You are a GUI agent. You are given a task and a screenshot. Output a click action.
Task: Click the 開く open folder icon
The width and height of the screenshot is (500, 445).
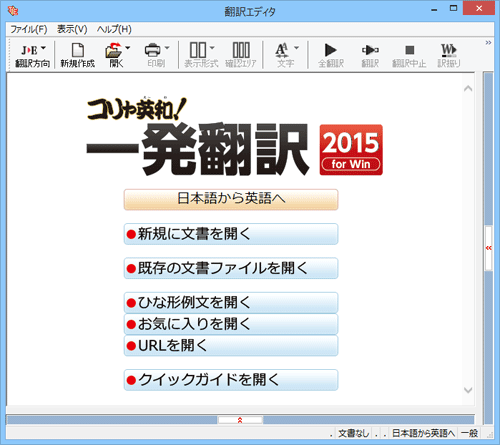pyautogui.click(x=114, y=50)
